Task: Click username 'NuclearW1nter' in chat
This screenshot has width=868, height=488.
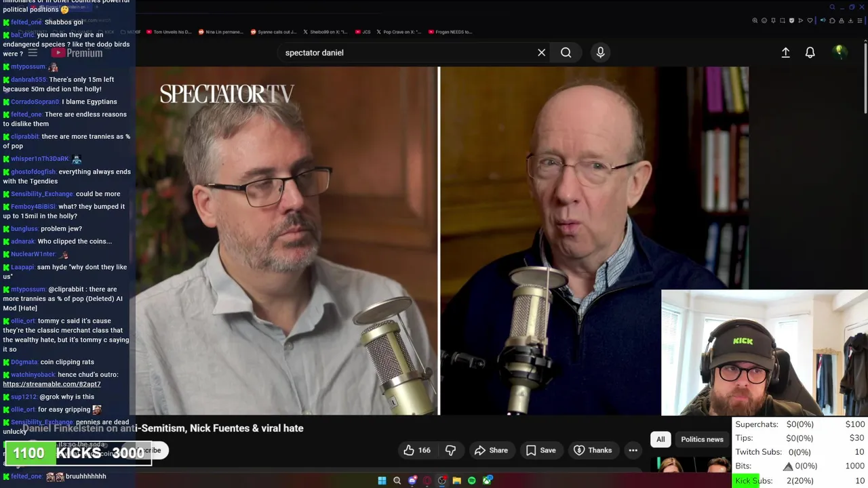Action: pyautogui.click(x=33, y=254)
